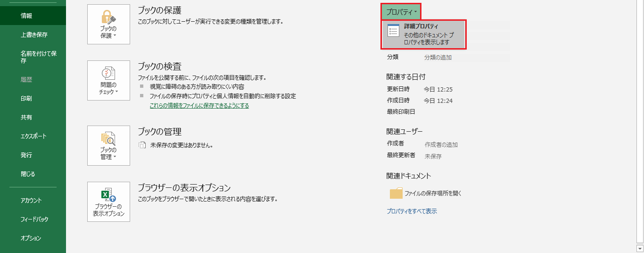Click ファイルの保存場所を開く

click(x=433, y=194)
